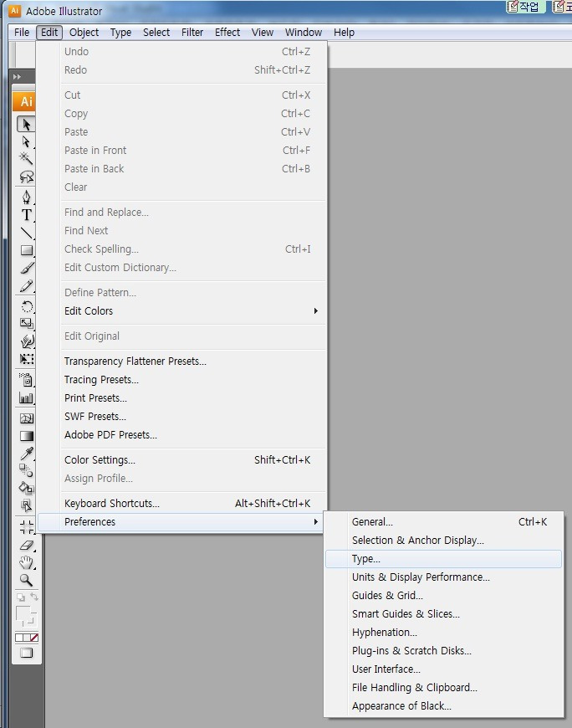Set paint to None with red slash button
This screenshot has height=728, width=572.
33,638
